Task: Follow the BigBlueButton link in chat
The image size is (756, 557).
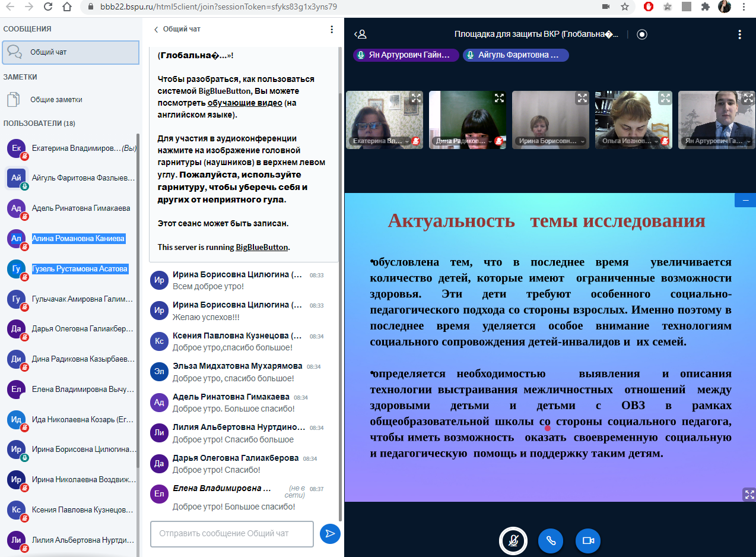Action: coord(262,247)
